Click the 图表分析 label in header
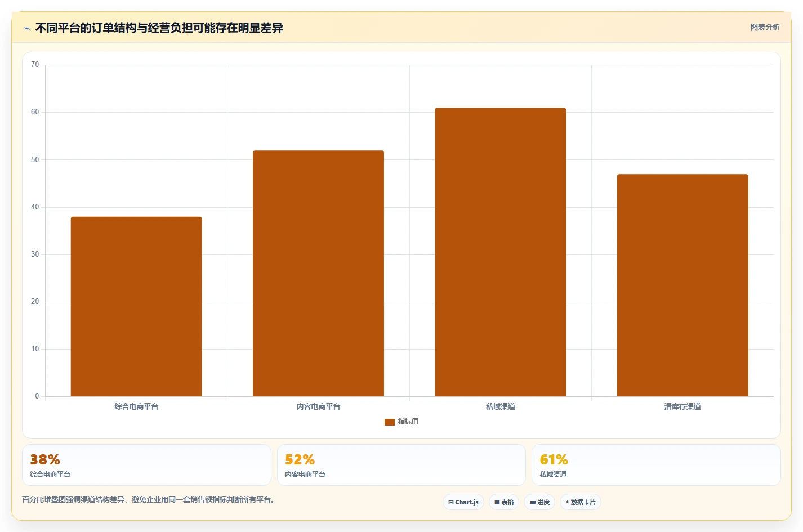This screenshot has width=803, height=532. pos(765,27)
